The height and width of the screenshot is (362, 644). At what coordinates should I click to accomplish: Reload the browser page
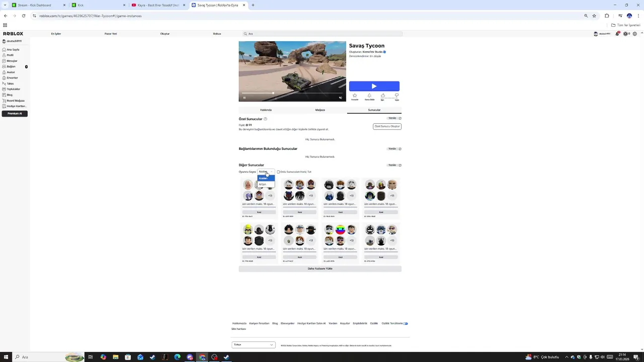pyautogui.click(x=24, y=16)
